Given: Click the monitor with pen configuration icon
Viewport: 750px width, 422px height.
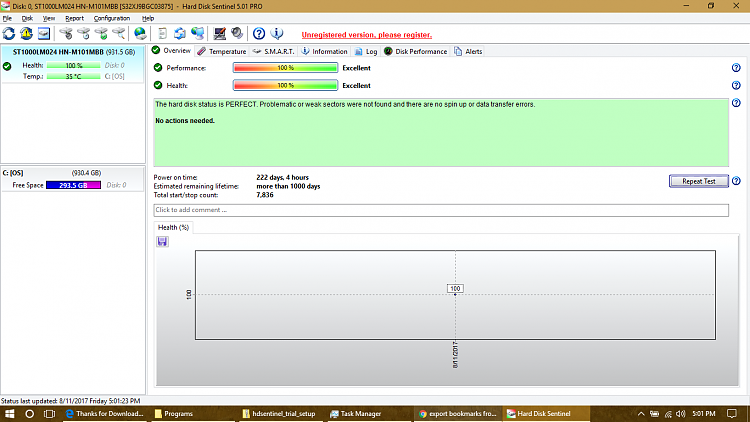Looking at the screenshot, I should [x=220, y=33].
